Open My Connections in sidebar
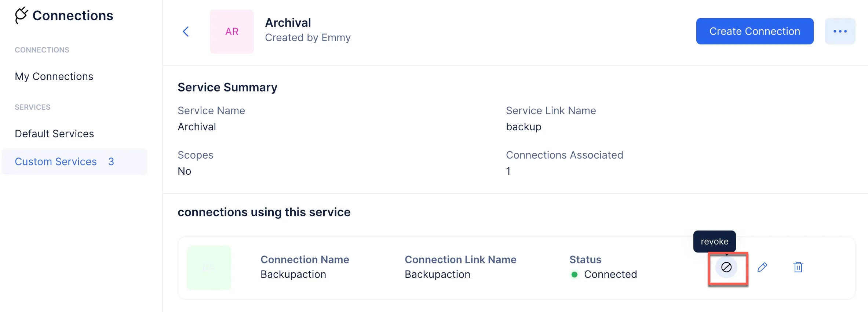The width and height of the screenshot is (868, 312). click(54, 76)
